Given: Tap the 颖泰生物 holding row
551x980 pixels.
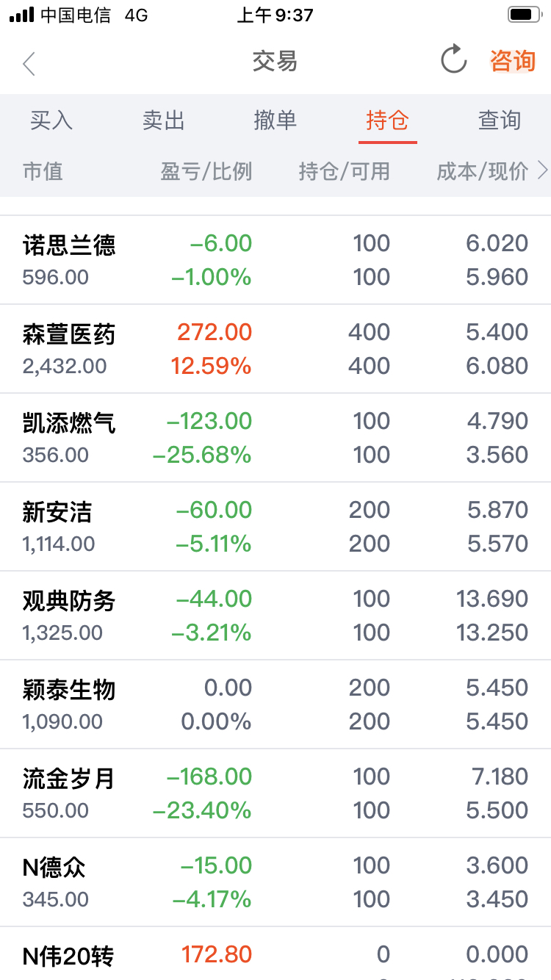Looking at the screenshot, I should coord(275,705).
